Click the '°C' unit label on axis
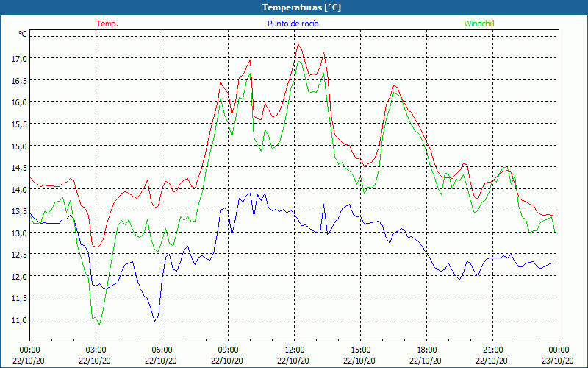 point(23,34)
